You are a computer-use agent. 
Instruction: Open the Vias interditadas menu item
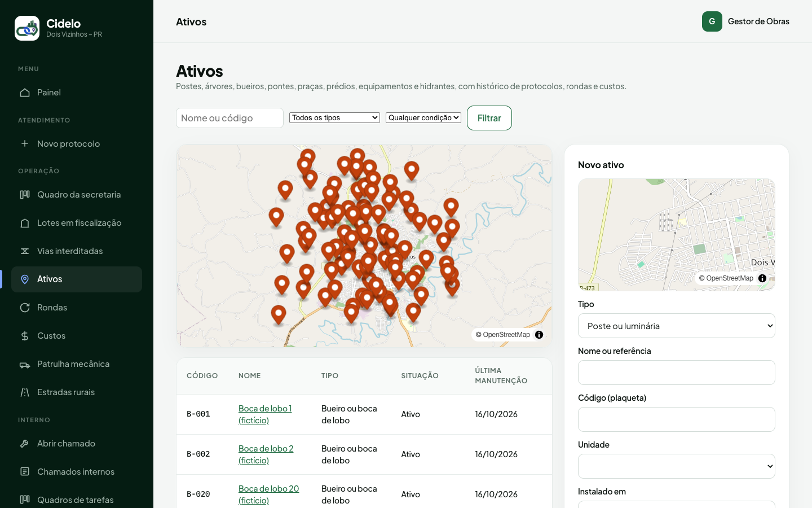[x=77, y=251]
